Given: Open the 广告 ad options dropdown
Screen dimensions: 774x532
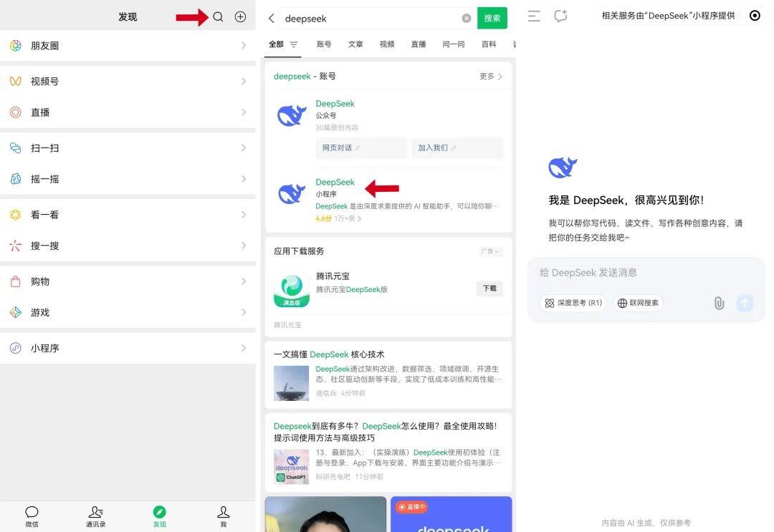Looking at the screenshot, I should pos(489,251).
